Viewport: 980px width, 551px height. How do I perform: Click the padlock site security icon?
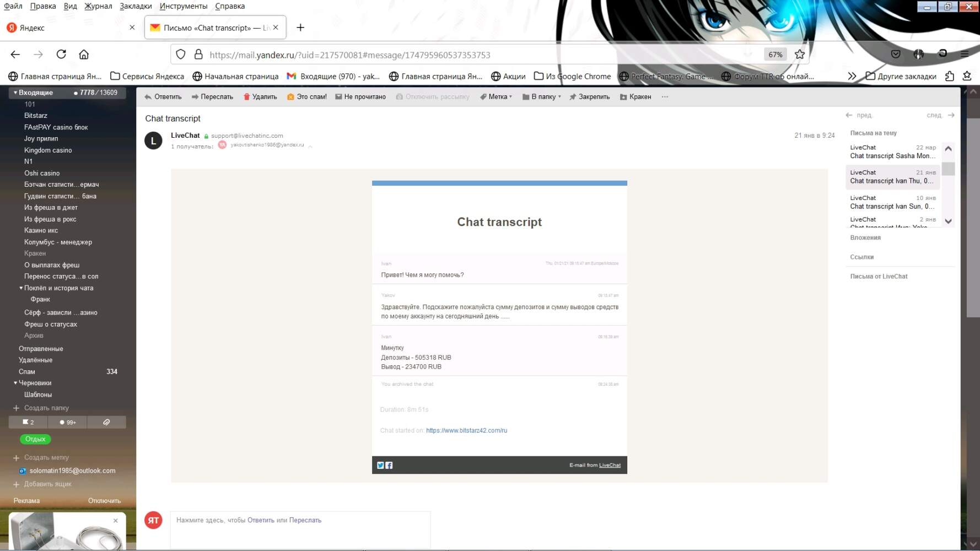[x=198, y=55]
